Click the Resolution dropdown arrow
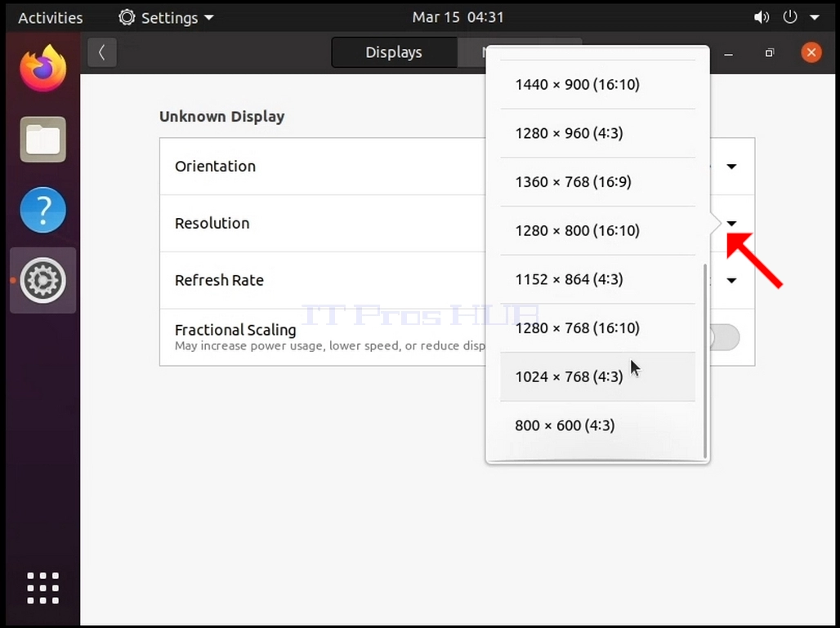The height and width of the screenshot is (628, 840). coord(732,223)
